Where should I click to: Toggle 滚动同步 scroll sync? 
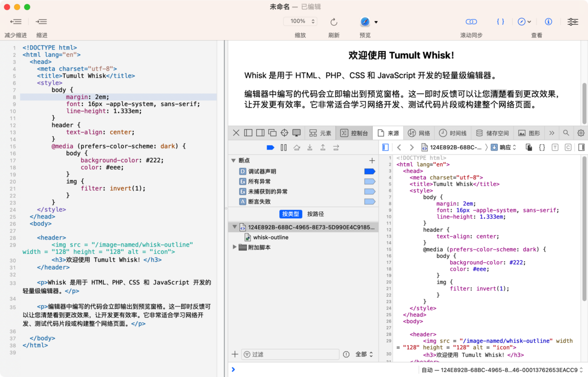pyautogui.click(x=471, y=22)
